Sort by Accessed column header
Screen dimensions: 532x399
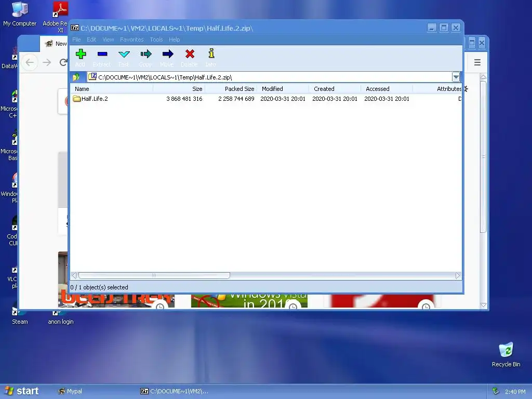(x=387, y=89)
